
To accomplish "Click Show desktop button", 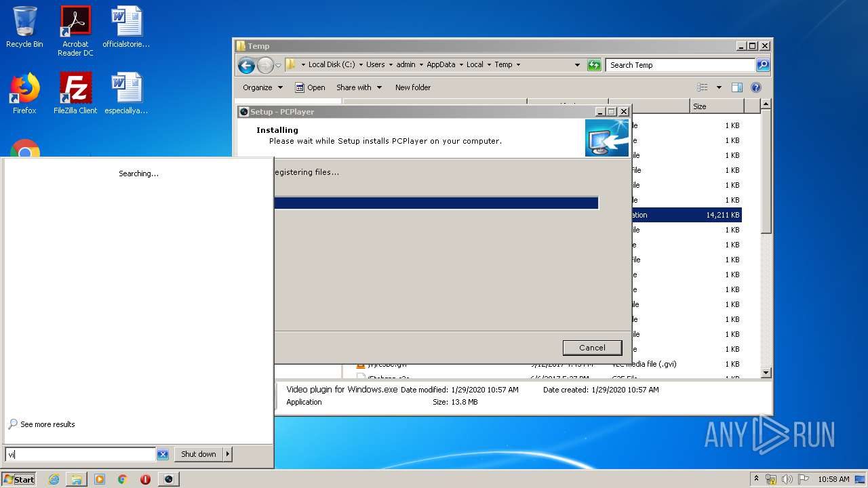I will coord(861,479).
